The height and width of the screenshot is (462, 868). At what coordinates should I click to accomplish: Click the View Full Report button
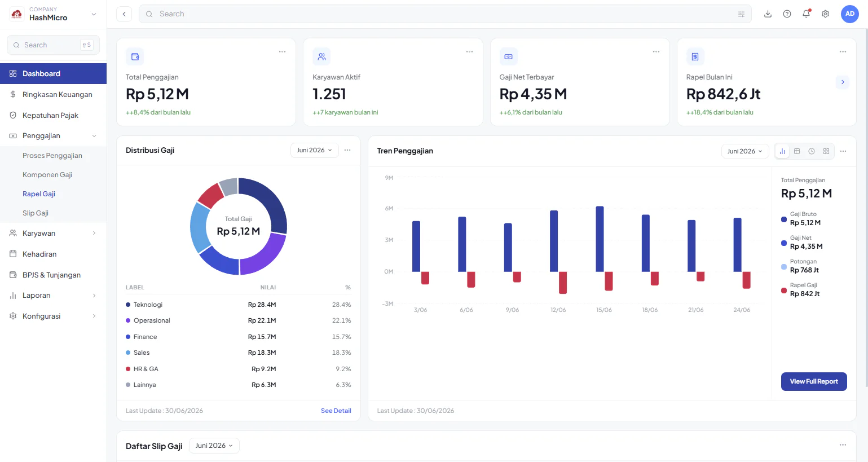(814, 381)
